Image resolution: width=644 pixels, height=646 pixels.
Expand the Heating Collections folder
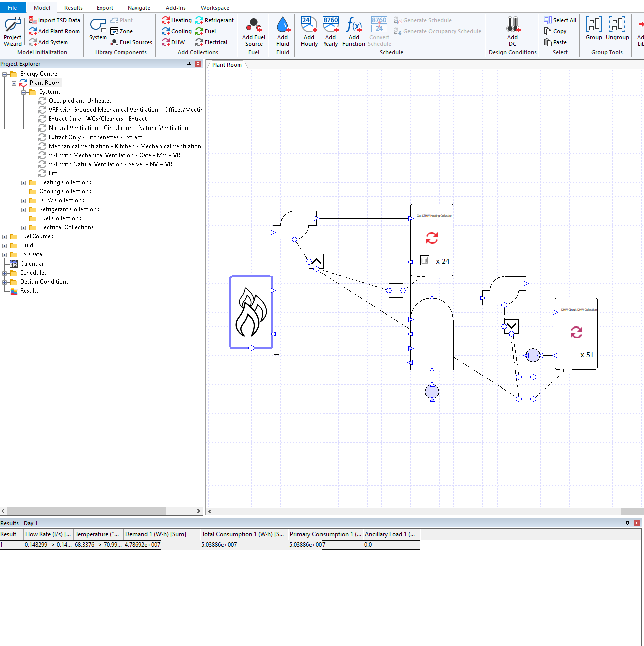click(24, 183)
